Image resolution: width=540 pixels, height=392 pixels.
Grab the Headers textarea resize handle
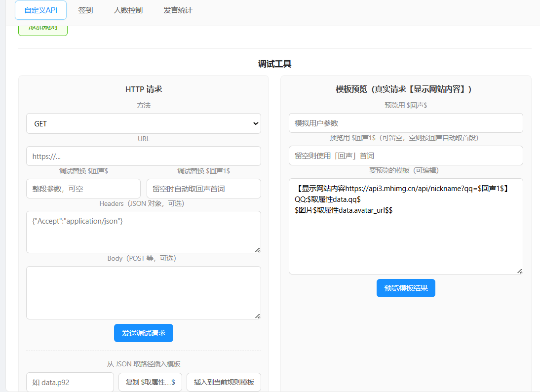click(x=257, y=250)
